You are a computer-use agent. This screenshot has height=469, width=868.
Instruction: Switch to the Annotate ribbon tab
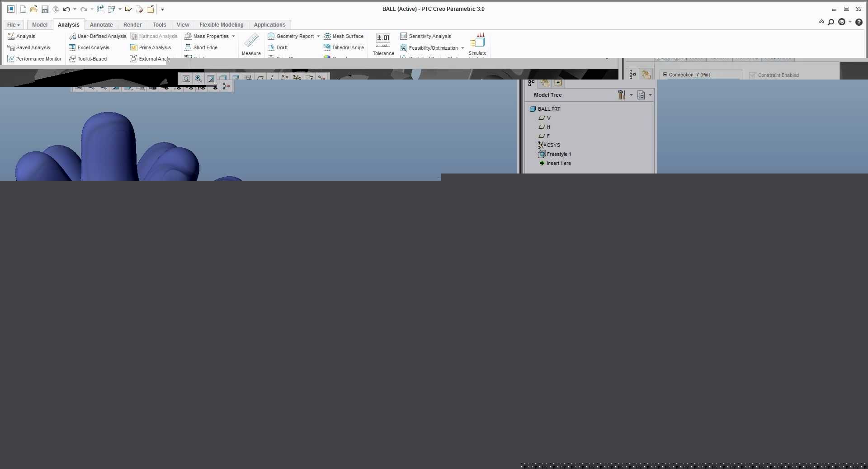tap(101, 25)
